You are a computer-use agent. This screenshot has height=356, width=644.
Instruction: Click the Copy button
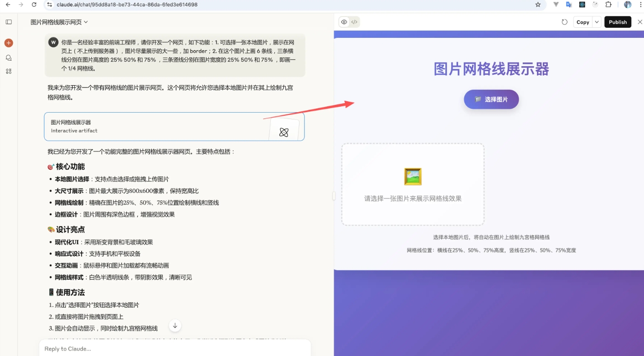(x=583, y=22)
